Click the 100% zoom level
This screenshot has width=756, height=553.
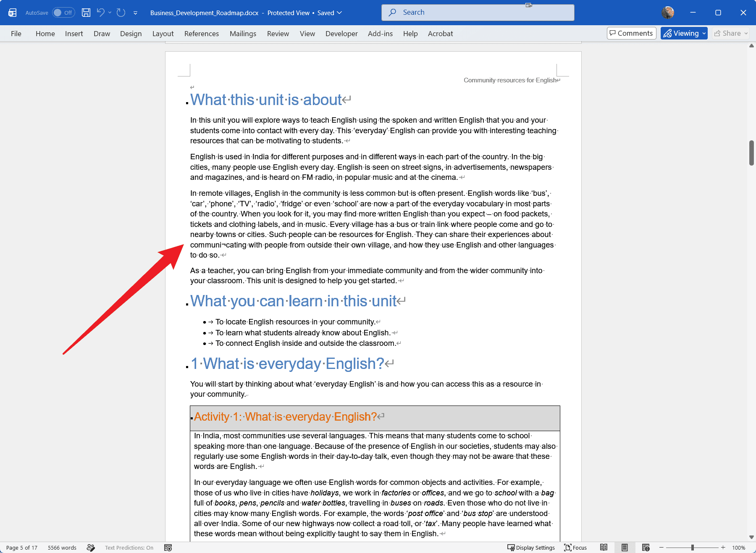(x=739, y=548)
